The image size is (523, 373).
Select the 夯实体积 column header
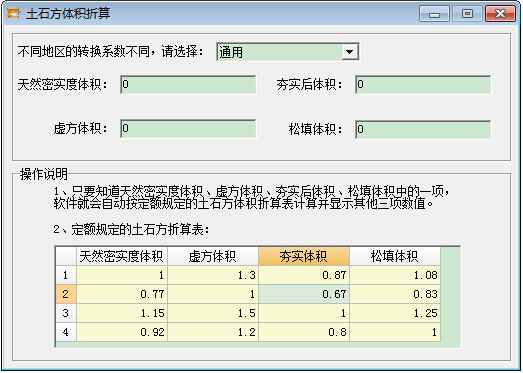(304, 256)
